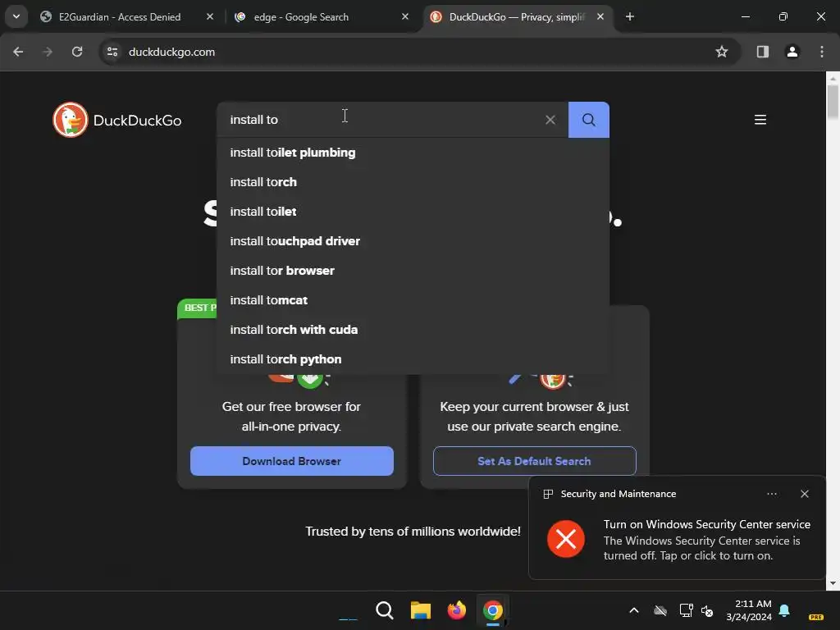840x630 pixels.
Task: Choose suggestion install tor browser
Action: pos(413,271)
